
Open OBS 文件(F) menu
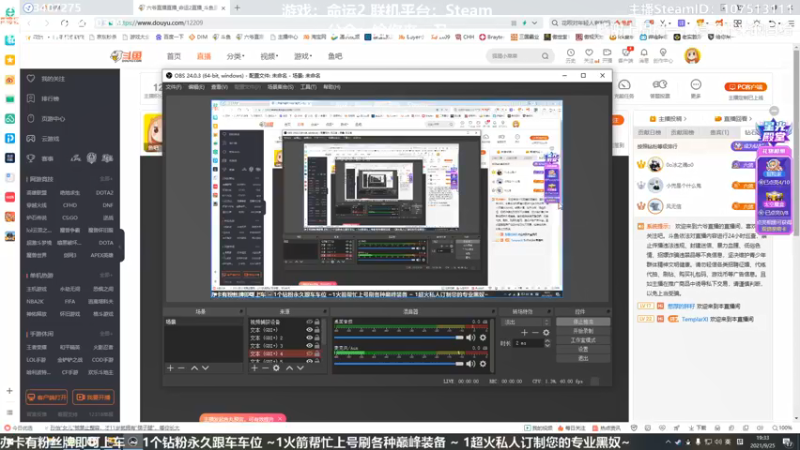coord(173,87)
